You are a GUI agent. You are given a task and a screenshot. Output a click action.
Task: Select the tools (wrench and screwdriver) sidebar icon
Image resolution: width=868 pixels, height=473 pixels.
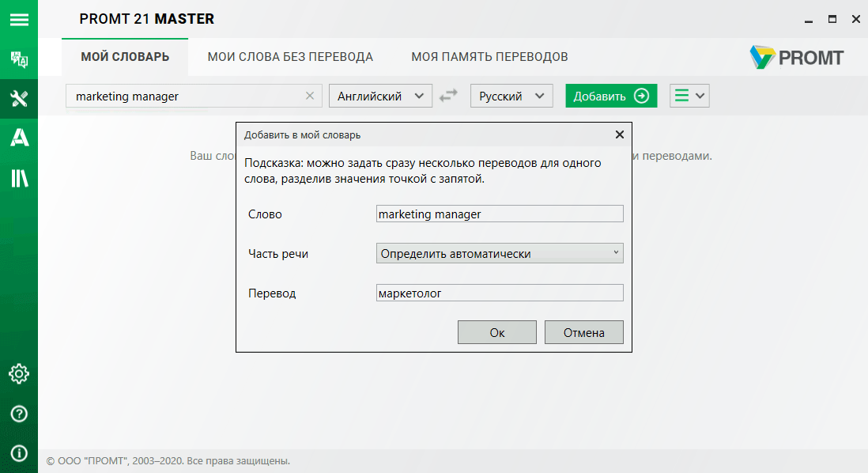[x=19, y=99]
